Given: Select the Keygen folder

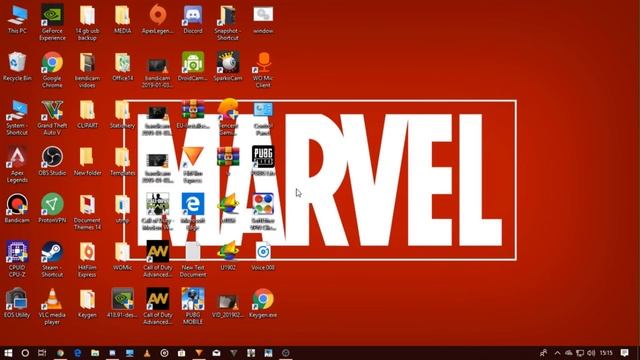Looking at the screenshot, I should tap(87, 303).
